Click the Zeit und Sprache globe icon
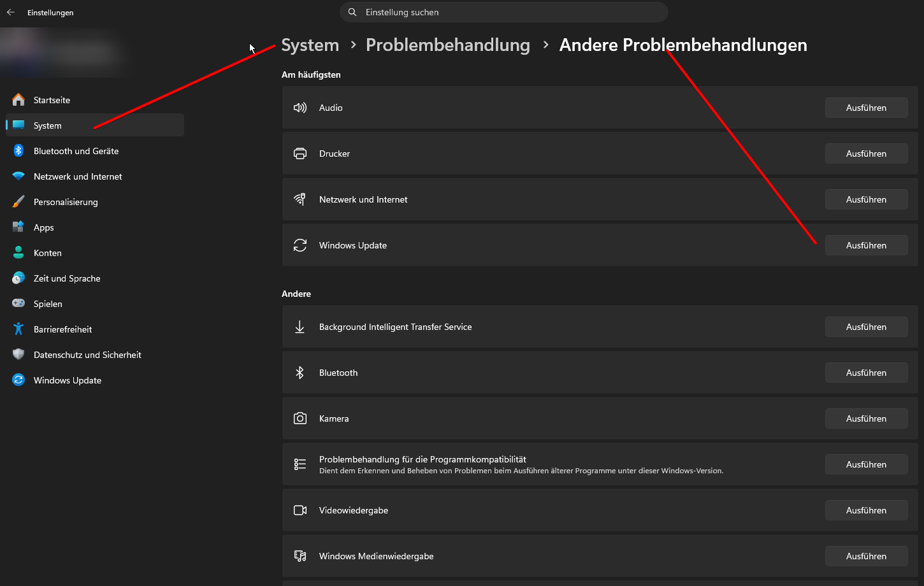The width and height of the screenshot is (924, 586). (x=18, y=278)
